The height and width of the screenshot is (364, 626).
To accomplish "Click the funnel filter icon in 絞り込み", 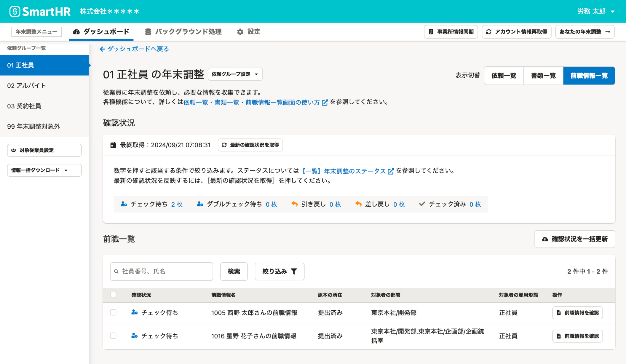I will pos(294,272).
